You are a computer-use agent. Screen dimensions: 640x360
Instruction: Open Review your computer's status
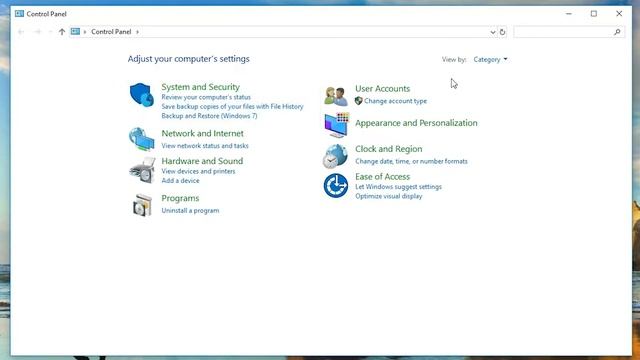click(x=206, y=97)
